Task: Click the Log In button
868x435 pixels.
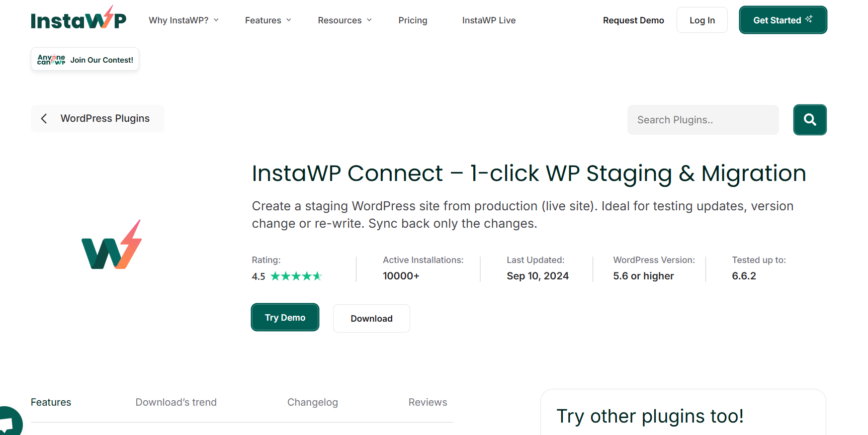Action: 702,20
